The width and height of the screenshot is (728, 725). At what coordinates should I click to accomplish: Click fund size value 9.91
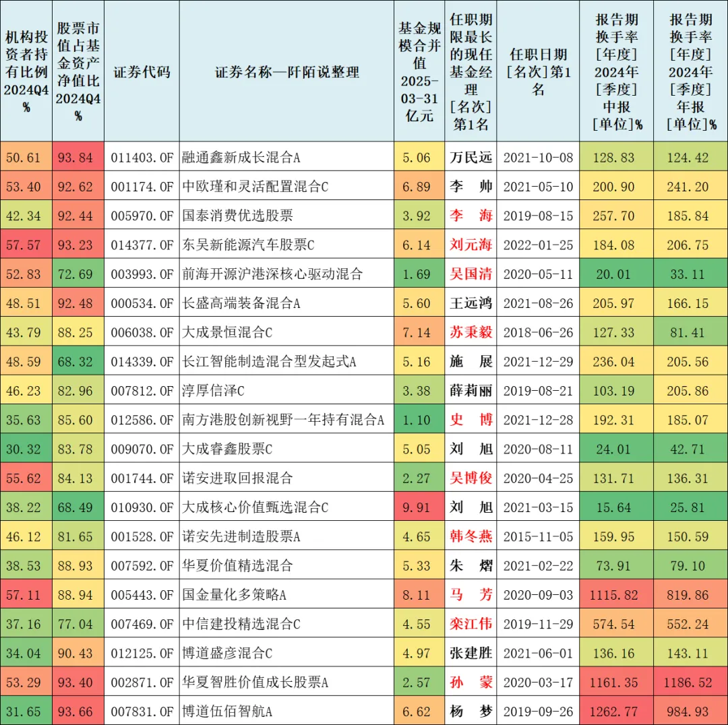tap(417, 507)
